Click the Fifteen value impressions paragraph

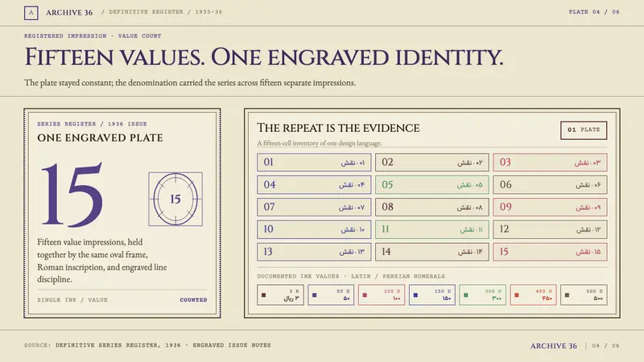102,261
